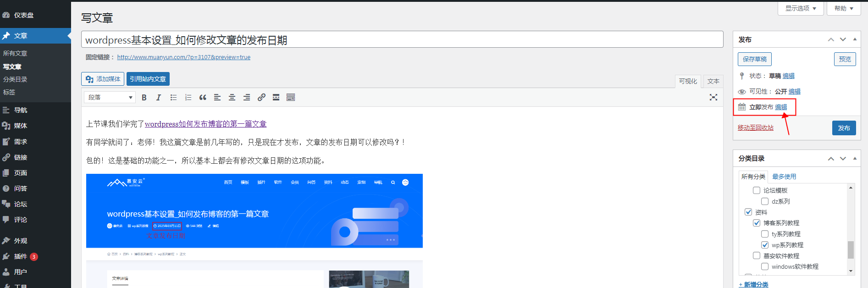Edit the 立即发布 publish date link
This screenshot has width=868, height=288.
(781, 107)
